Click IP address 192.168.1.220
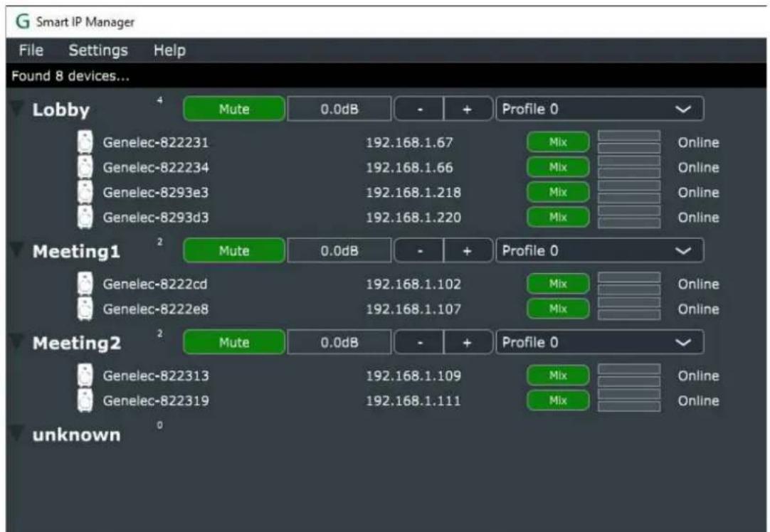Image resolution: width=770 pixels, height=532 pixels. [413, 218]
